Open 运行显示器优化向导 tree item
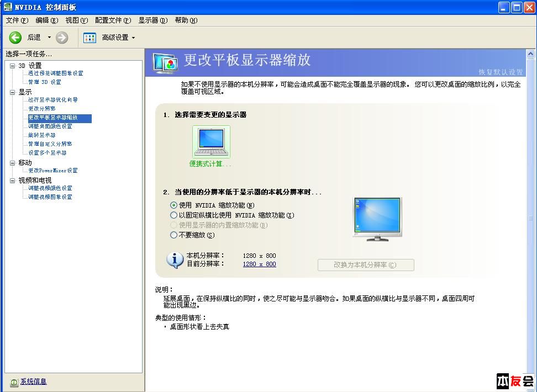 click(52, 99)
